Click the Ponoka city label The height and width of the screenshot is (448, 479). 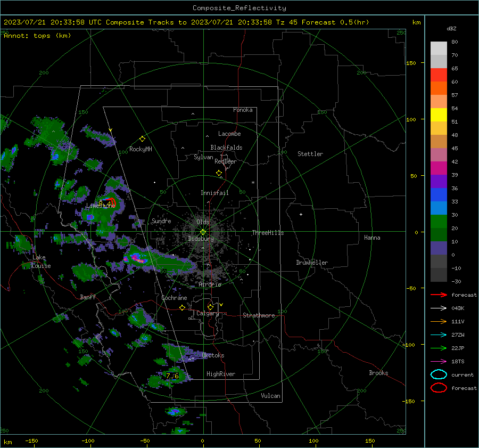pyautogui.click(x=243, y=110)
